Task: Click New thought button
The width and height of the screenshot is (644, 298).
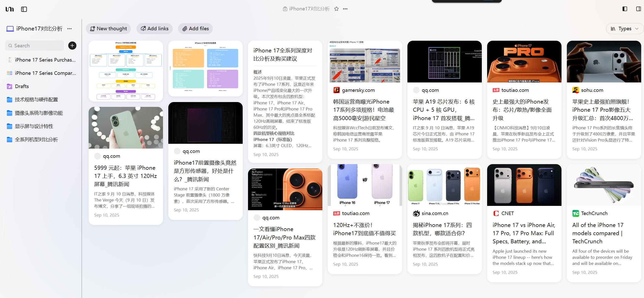Action: click(x=108, y=29)
